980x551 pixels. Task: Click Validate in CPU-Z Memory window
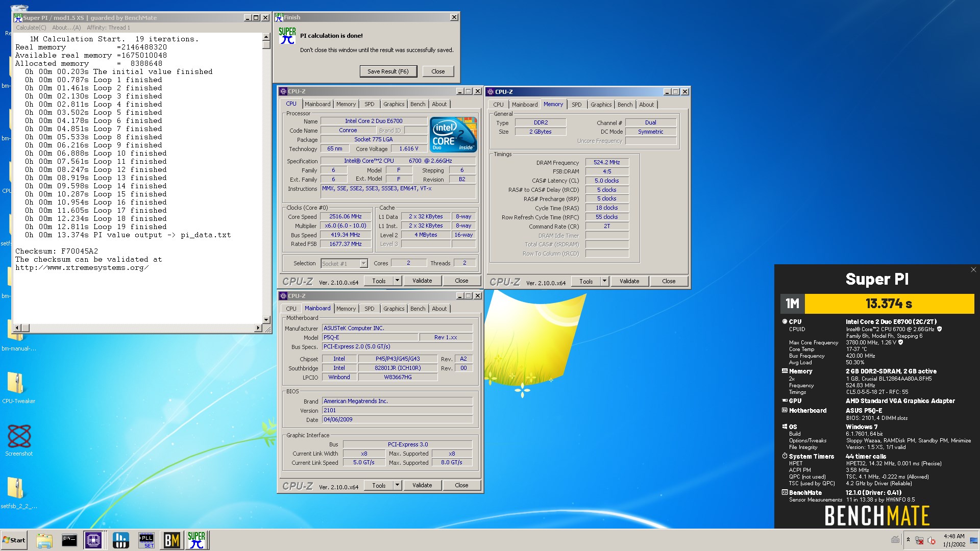tap(629, 281)
